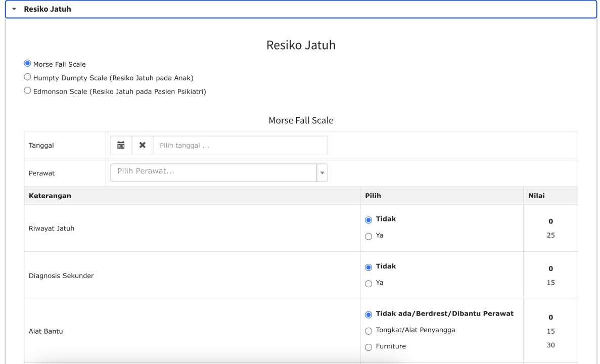Select Ya for Diagnosis Sekunder
The height and width of the screenshot is (364, 600).
click(x=368, y=284)
